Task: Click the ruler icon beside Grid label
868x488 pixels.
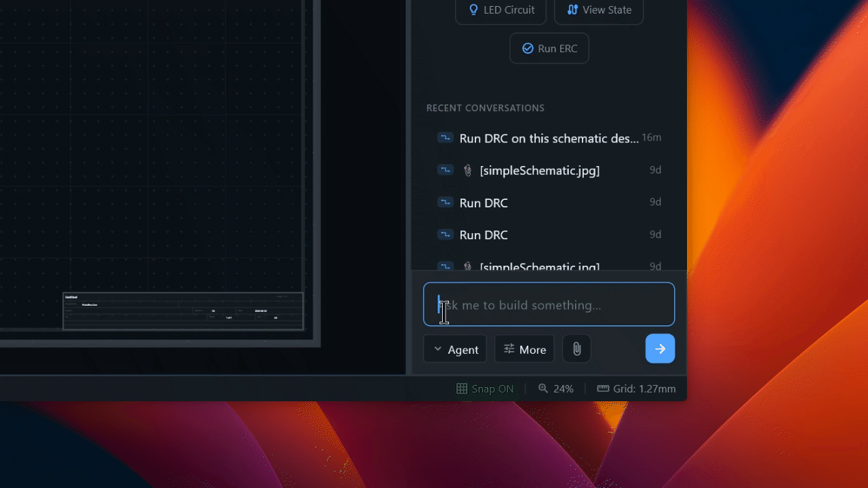Action: point(603,388)
